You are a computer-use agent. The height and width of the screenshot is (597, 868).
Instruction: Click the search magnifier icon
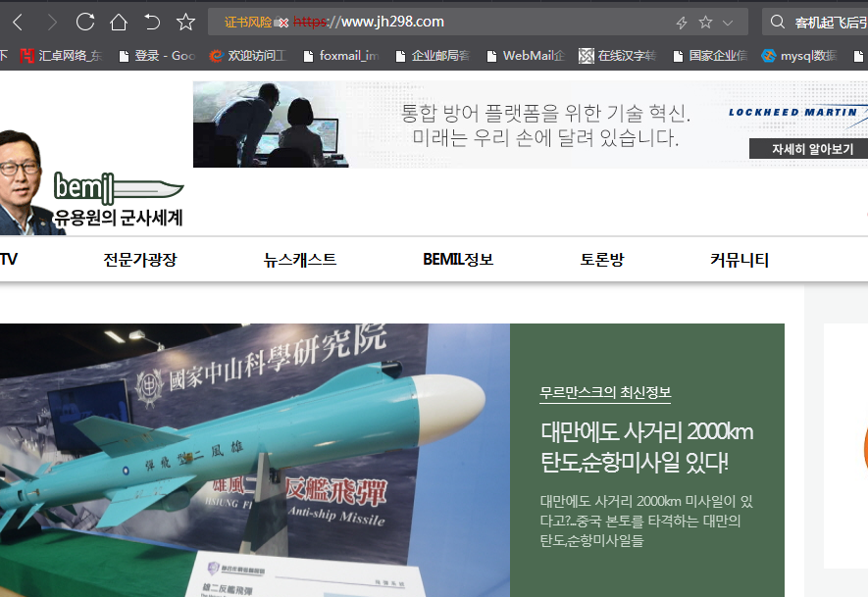pyautogui.click(x=777, y=22)
